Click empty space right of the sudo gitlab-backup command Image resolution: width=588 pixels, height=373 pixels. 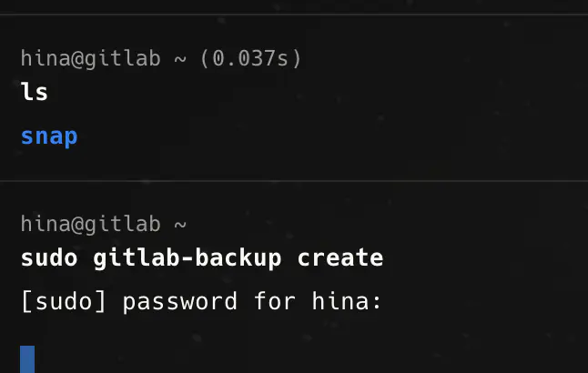pyautogui.click(x=483, y=258)
